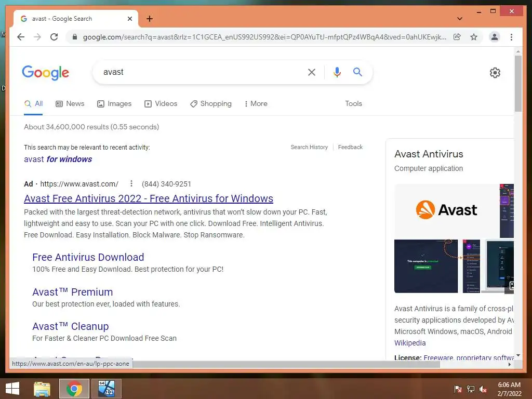Submit search with magnifier icon
The height and width of the screenshot is (399, 532).
click(x=357, y=72)
